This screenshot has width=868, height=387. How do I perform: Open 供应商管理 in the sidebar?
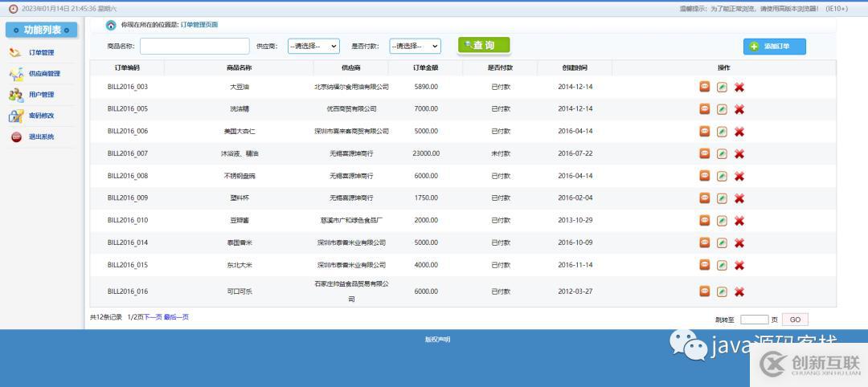pyautogui.click(x=44, y=74)
